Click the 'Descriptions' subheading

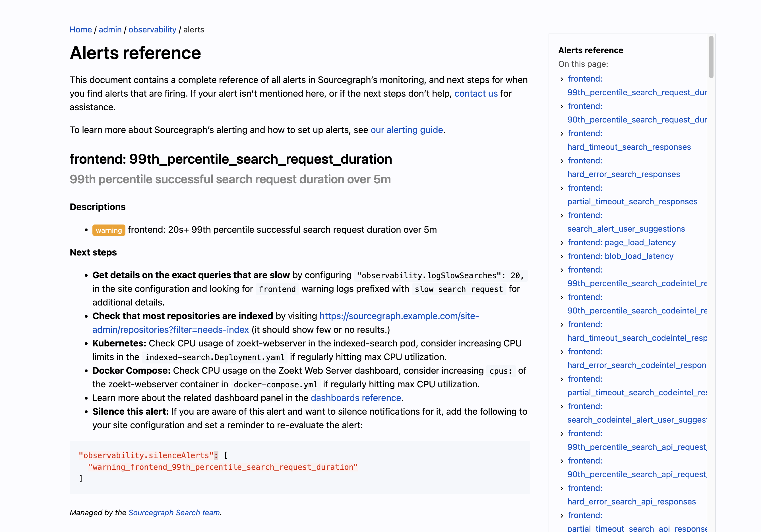pyautogui.click(x=98, y=207)
